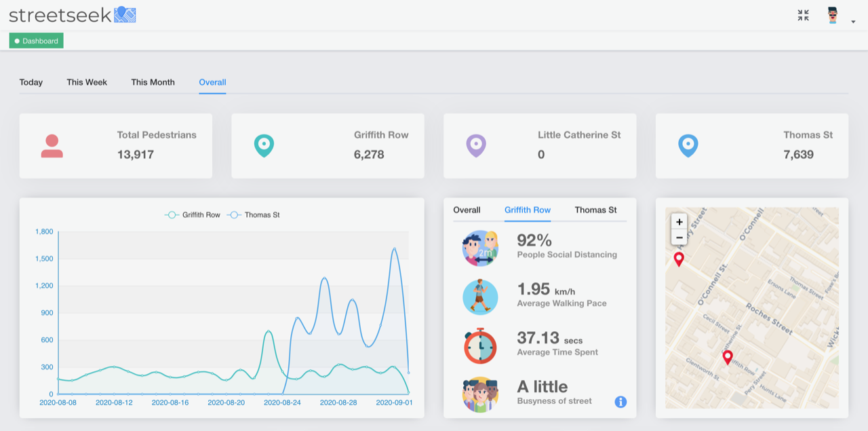The image size is (868, 431).
Task: Click the teal Griffith Row location pin
Action: pos(264,146)
